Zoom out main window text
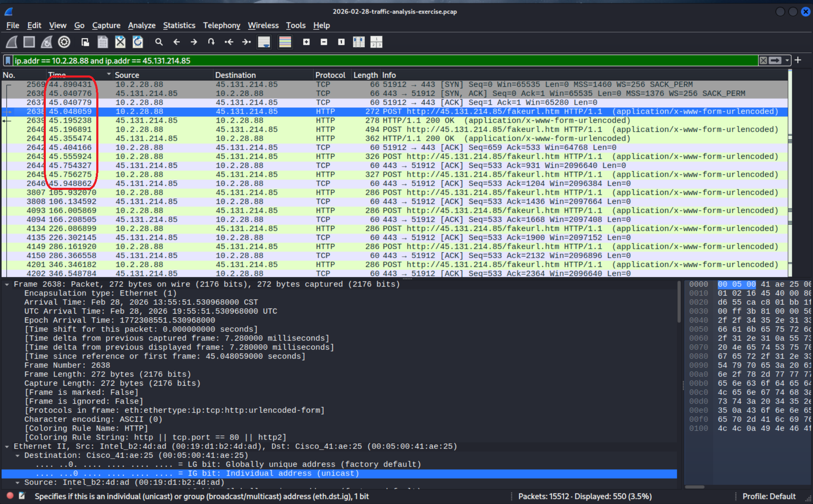 coord(324,42)
